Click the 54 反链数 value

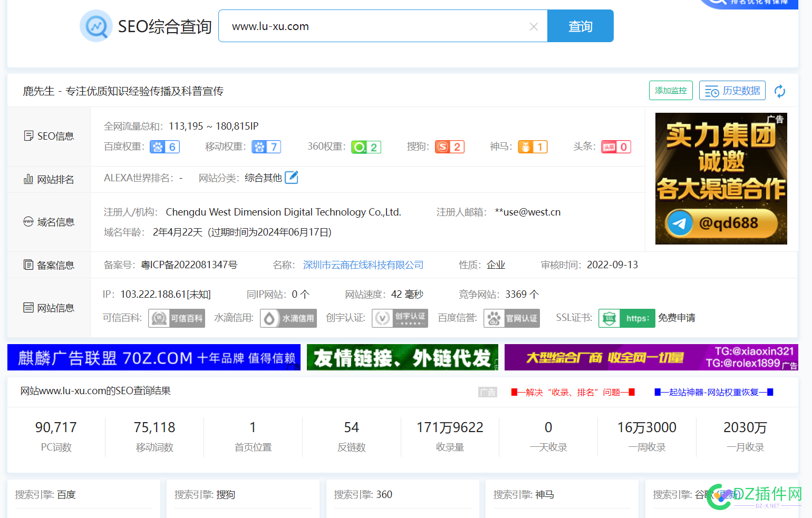(x=352, y=427)
